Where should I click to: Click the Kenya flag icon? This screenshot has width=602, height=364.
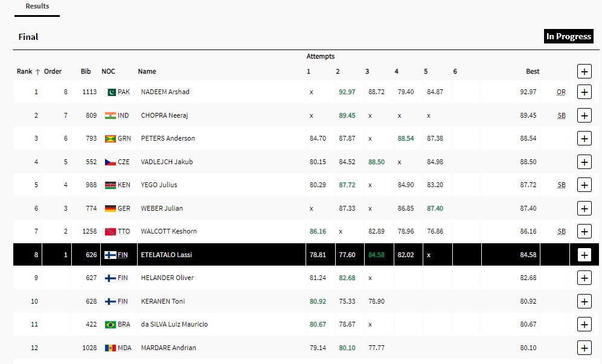coord(110,185)
